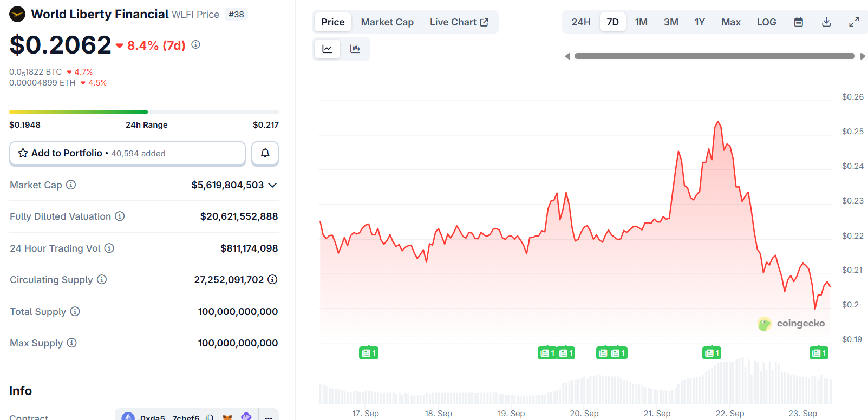Viewport: 868px width, 420px height.
Task: Select the 24H time range
Action: (581, 22)
